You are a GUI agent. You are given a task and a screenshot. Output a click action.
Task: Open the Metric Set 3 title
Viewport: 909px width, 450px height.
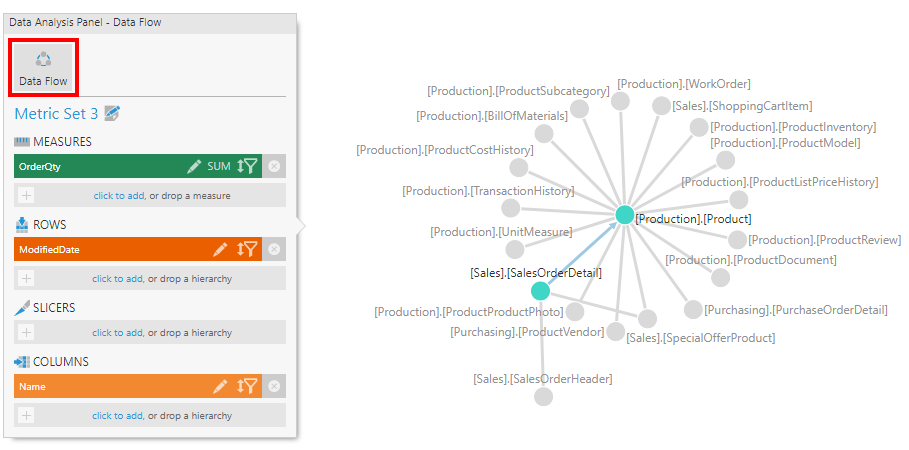pos(56,114)
